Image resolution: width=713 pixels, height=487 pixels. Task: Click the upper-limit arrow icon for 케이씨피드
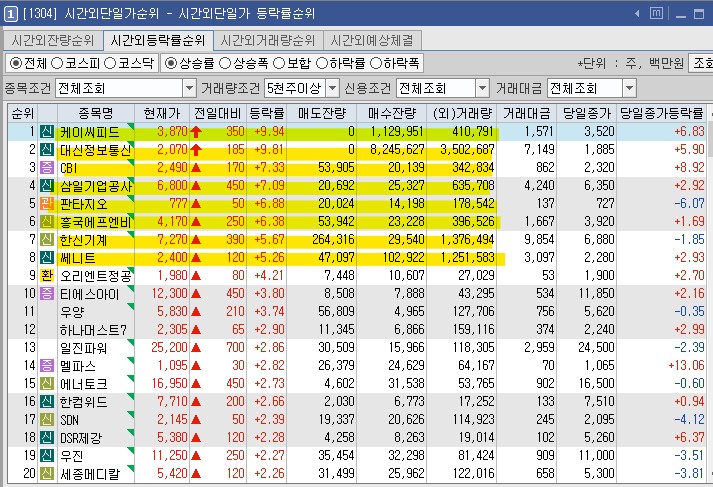[196, 132]
